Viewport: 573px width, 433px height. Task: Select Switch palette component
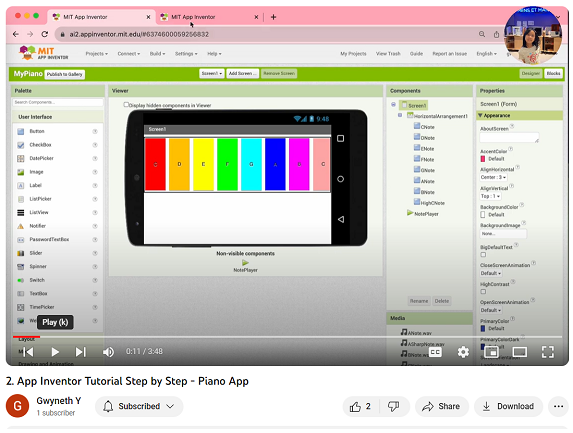click(37, 280)
